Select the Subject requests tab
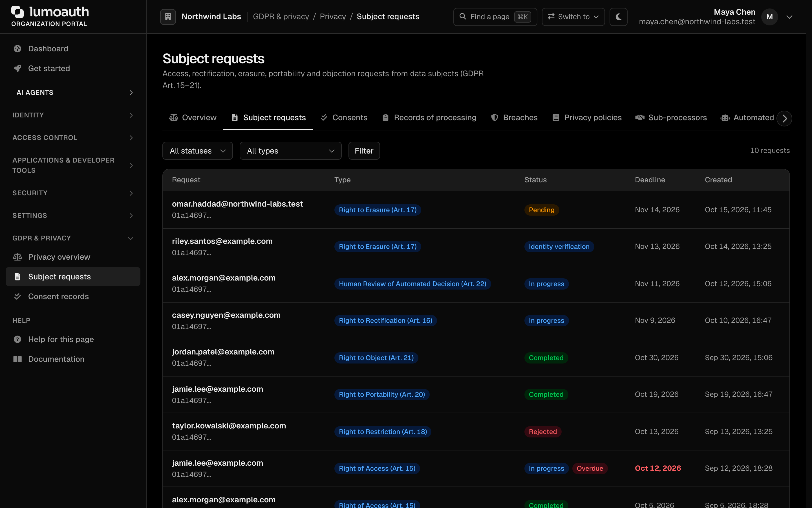 [x=268, y=118]
